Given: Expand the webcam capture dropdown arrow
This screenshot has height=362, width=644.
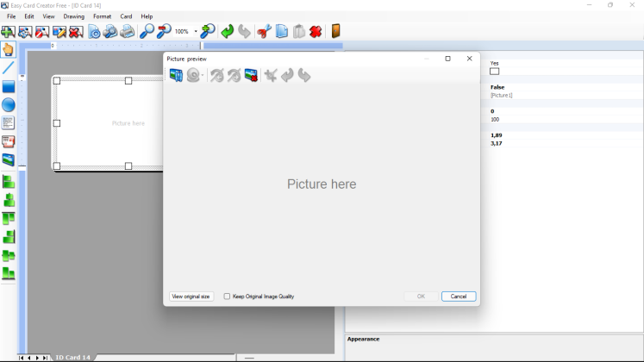Looking at the screenshot, I should pyautogui.click(x=202, y=76).
